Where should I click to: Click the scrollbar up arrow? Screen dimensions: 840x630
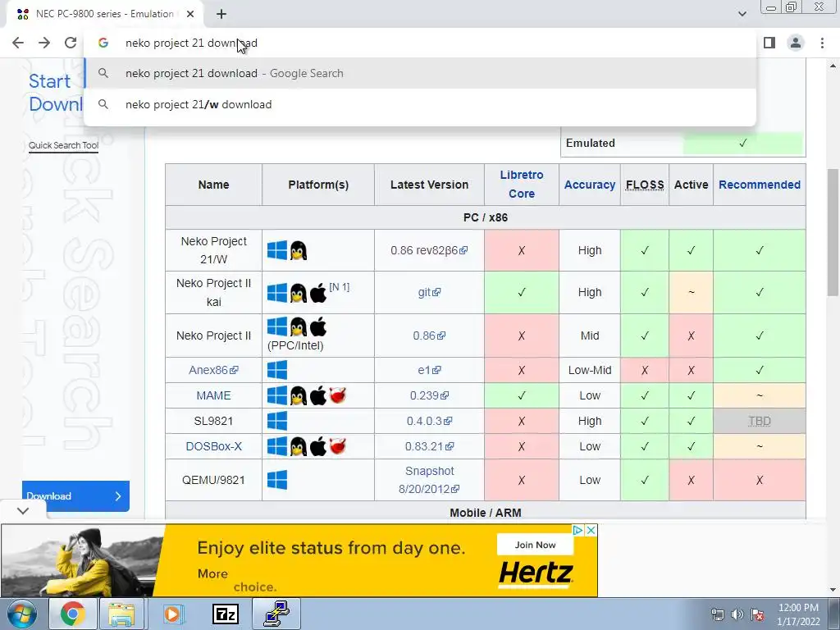(833, 66)
